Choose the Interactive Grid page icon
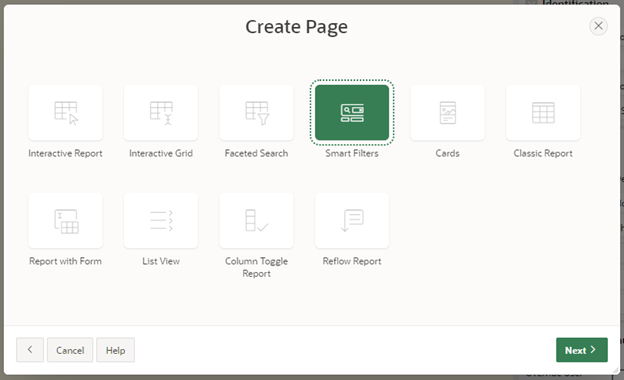 161,112
